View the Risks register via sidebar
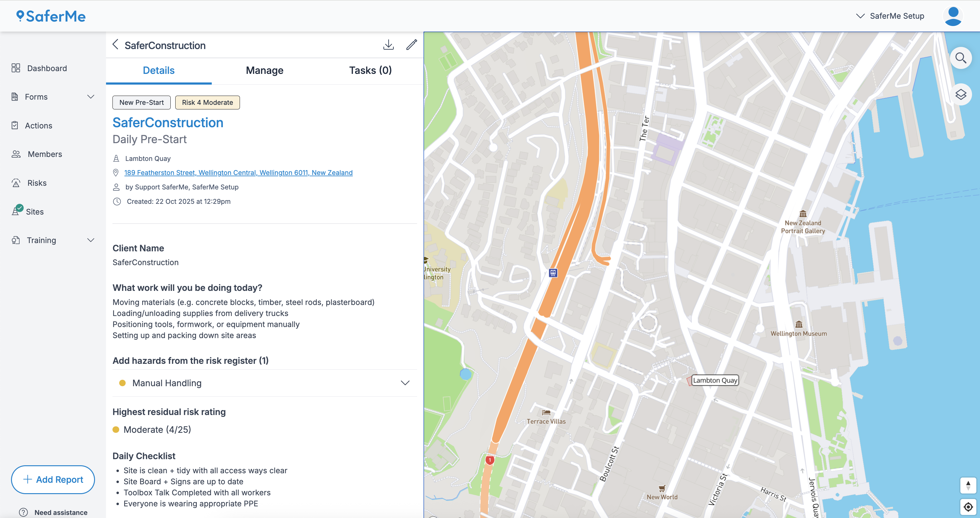This screenshot has width=980, height=518. (37, 183)
